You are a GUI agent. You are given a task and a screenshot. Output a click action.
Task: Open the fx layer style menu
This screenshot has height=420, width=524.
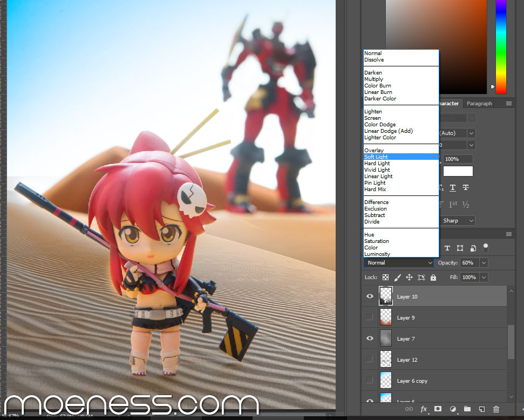[424, 409]
